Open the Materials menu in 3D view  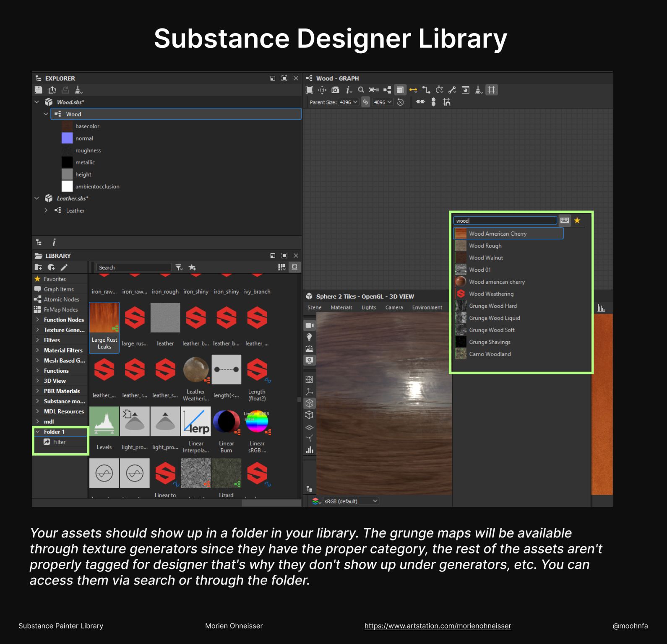coord(341,307)
